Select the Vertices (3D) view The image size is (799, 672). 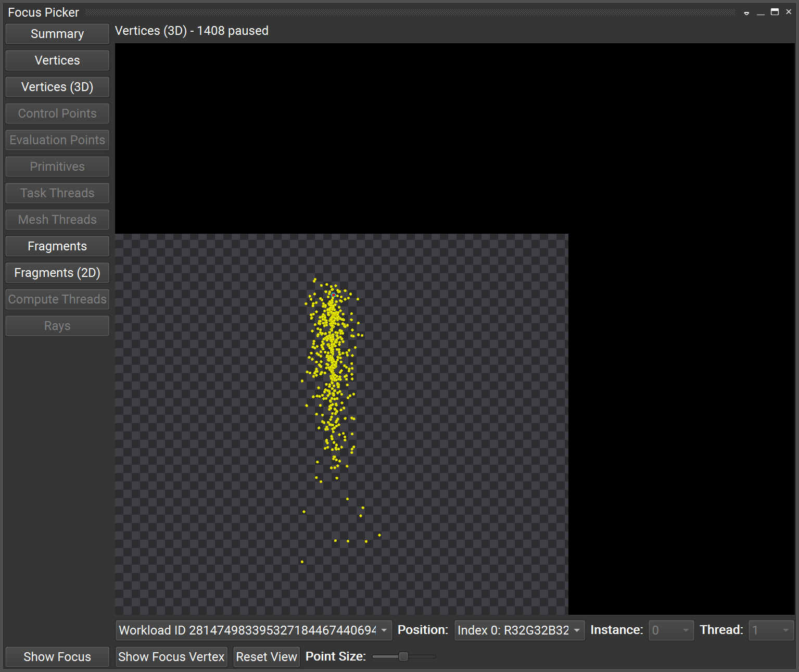(x=57, y=86)
